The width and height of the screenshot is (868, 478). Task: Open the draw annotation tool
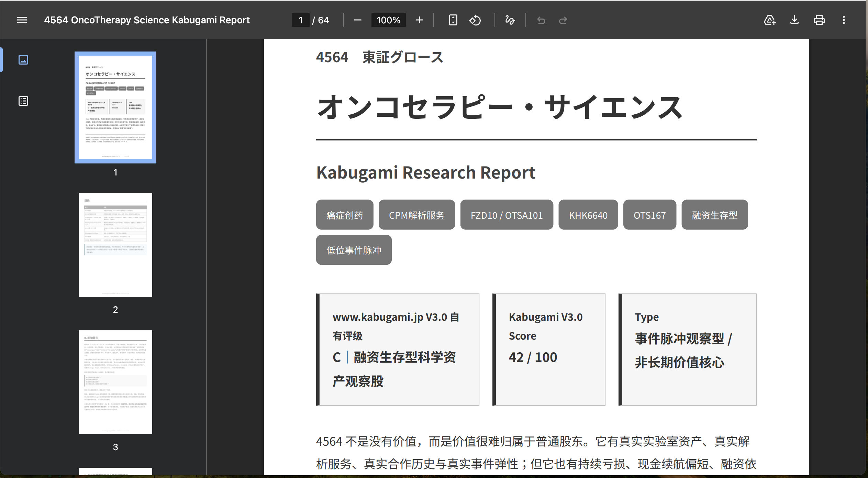(x=510, y=20)
